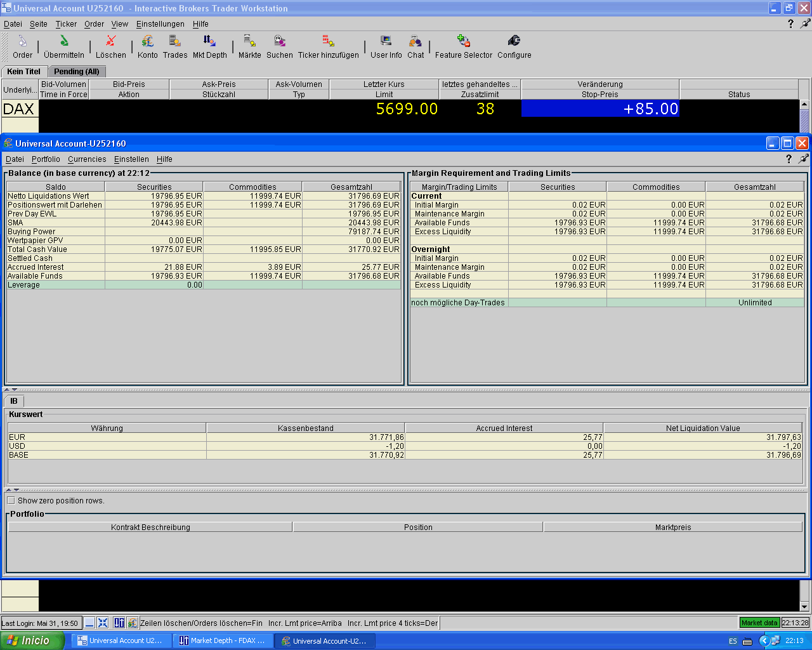Open the Chat toolbar icon
812x650 pixels.
pos(416,41)
